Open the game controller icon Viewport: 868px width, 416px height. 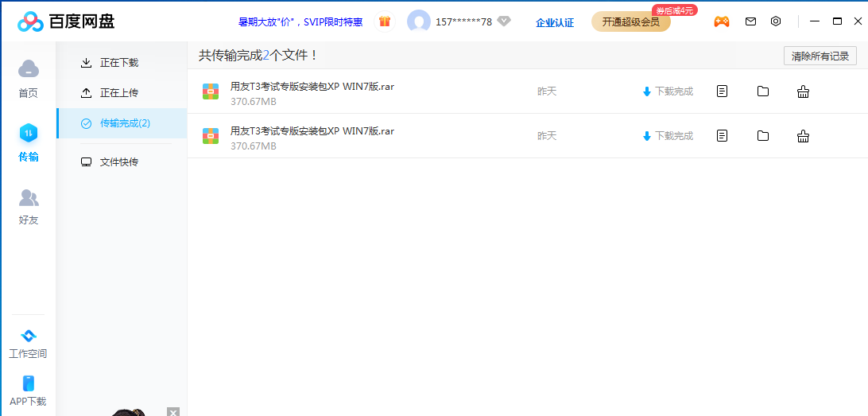pos(721,21)
